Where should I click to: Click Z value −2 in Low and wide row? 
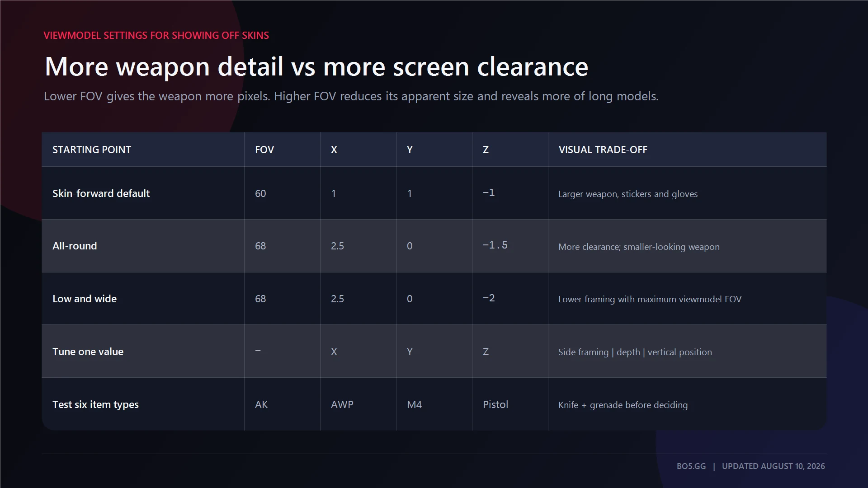point(489,298)
